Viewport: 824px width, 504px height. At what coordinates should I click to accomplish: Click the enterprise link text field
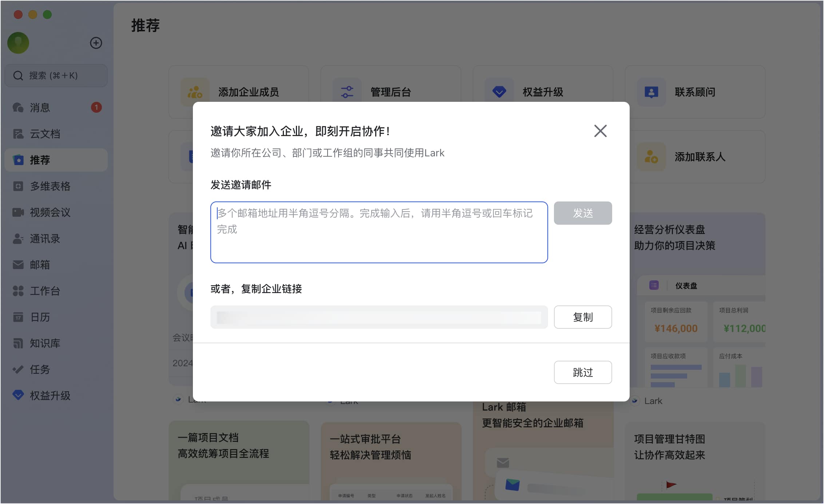[x=379, y=317]
